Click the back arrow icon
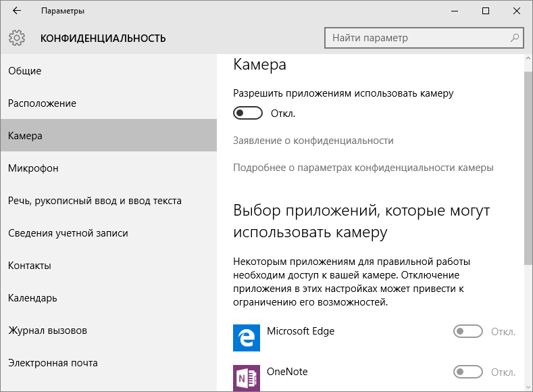The image size is (533, 392). click(17, 11)
